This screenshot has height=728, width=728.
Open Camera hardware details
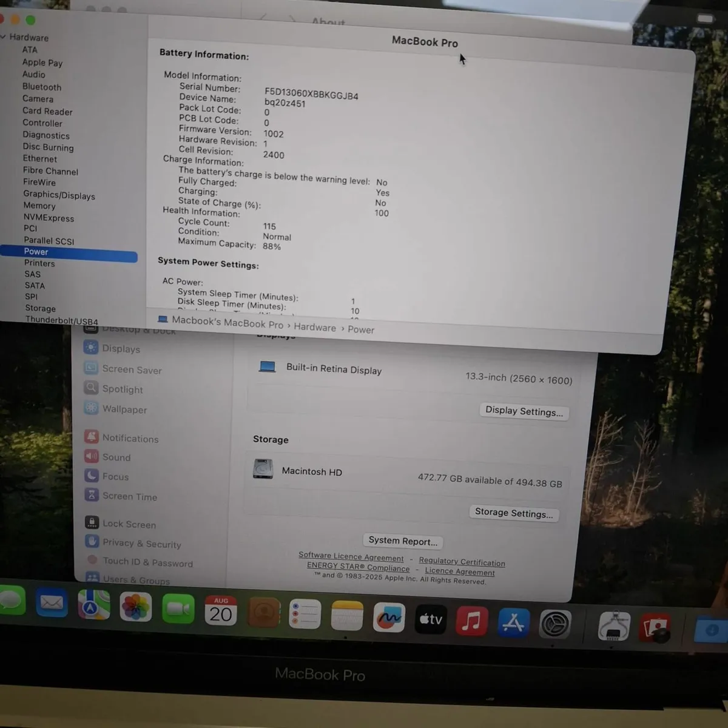tap(38, 99)
